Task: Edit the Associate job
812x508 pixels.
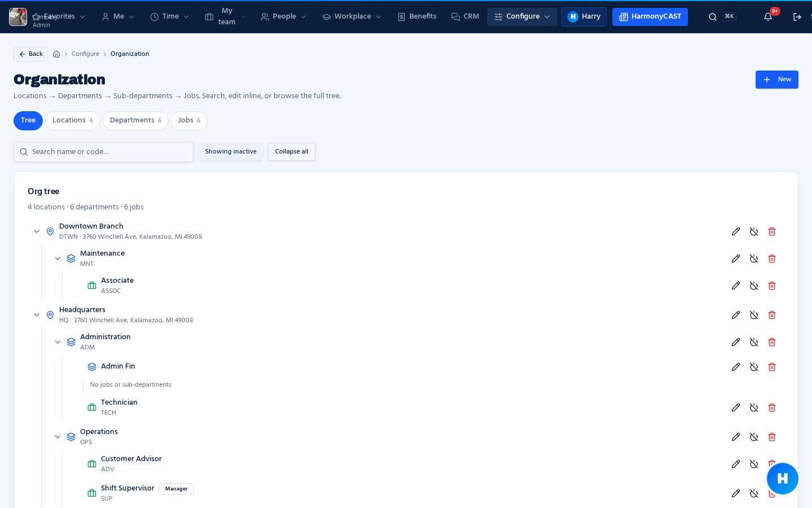Action: pos(736,286)
